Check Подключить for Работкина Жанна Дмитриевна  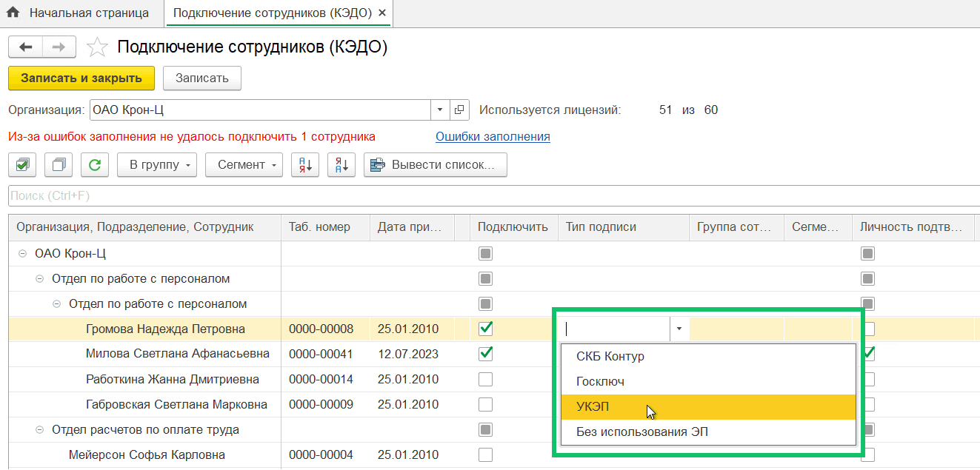point(485,379)
